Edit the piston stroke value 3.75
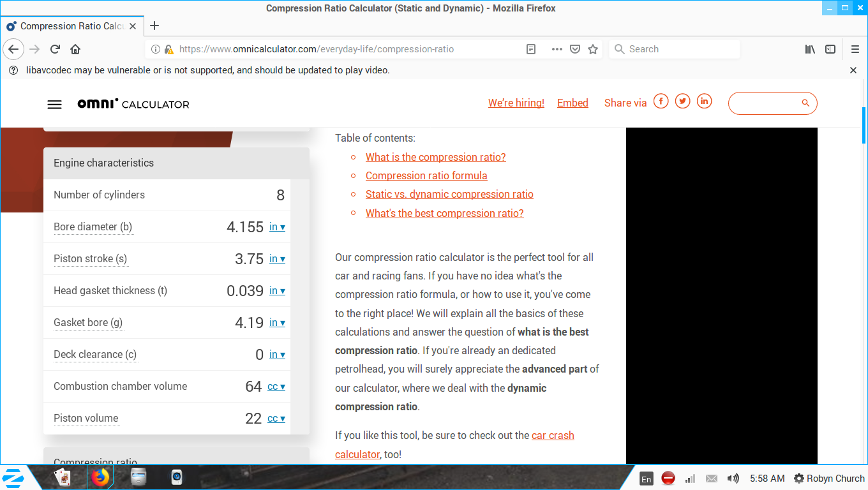The image size is (868, 490). tap(249, 259)
